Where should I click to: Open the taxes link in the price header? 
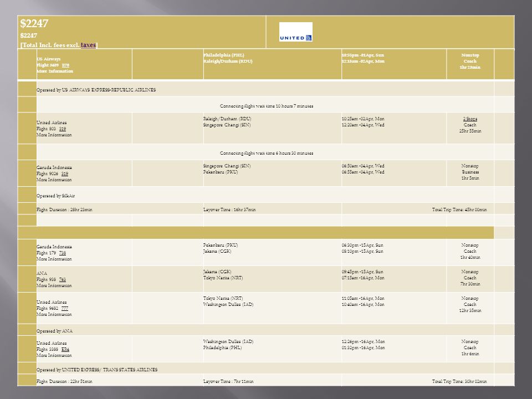(x=88, y=45)
